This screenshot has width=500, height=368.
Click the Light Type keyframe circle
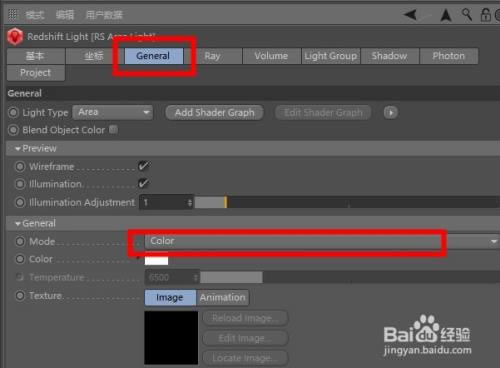coord(13,113)
